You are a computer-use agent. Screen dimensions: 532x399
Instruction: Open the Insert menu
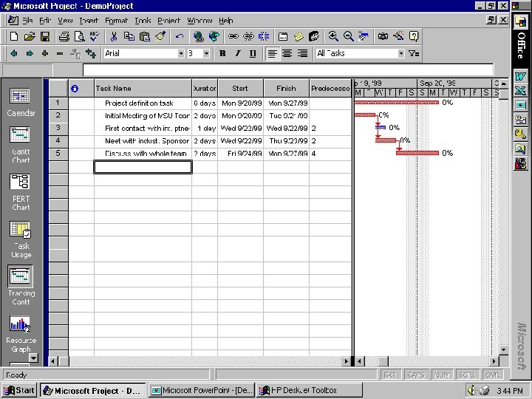(89, 21)
